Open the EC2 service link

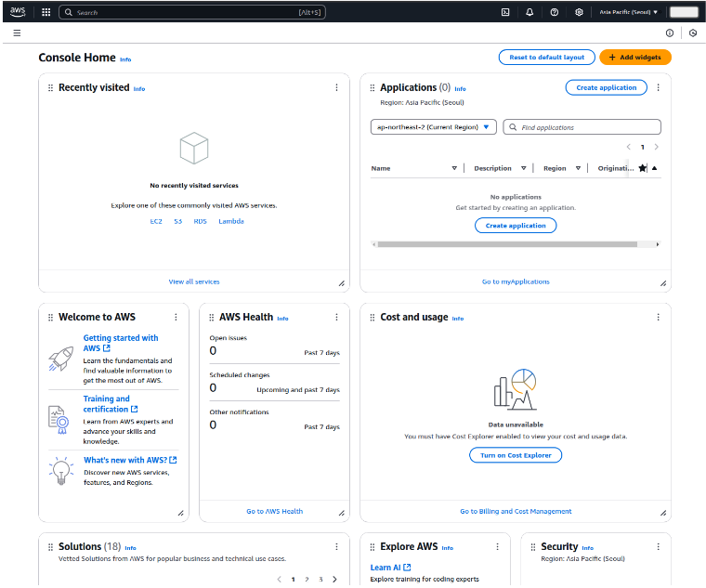pyautogui.click(x=156, y=221)
